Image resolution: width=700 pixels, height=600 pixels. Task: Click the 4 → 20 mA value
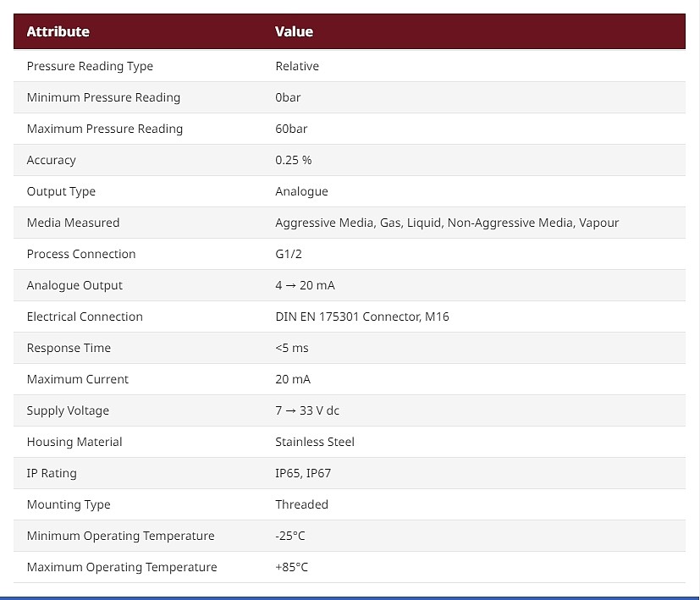click(305, 285)
